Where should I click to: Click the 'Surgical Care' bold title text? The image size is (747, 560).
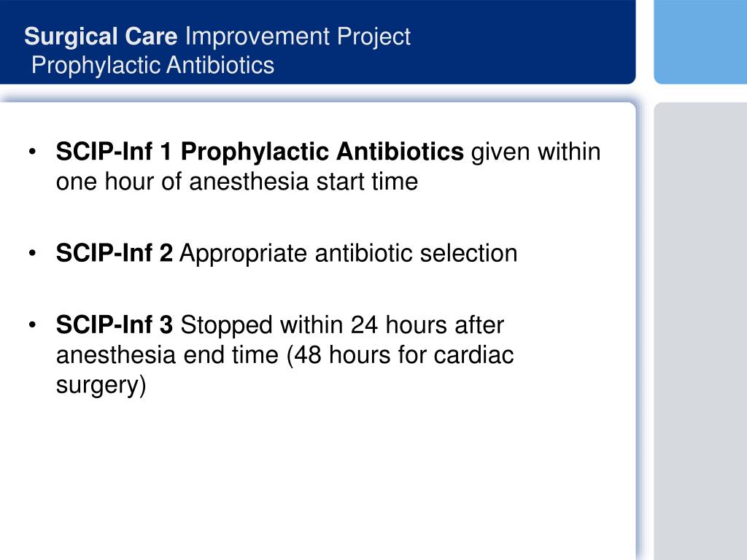[101, 36]
